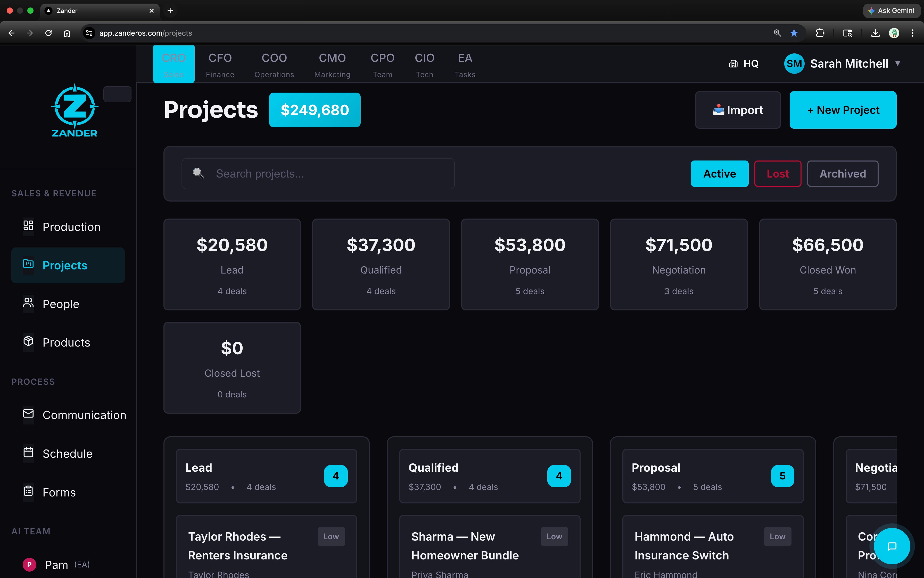Click the Proposal column count badge 5

click(782, 476)
